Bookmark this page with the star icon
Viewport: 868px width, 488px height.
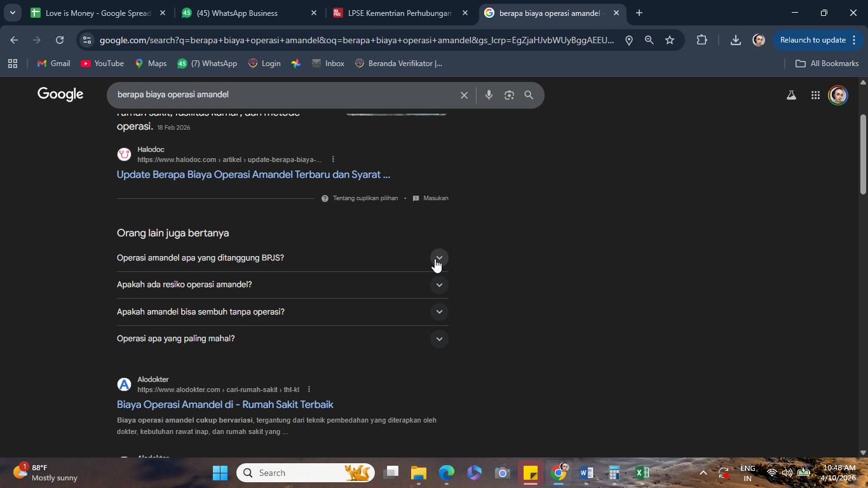point(670,40)
